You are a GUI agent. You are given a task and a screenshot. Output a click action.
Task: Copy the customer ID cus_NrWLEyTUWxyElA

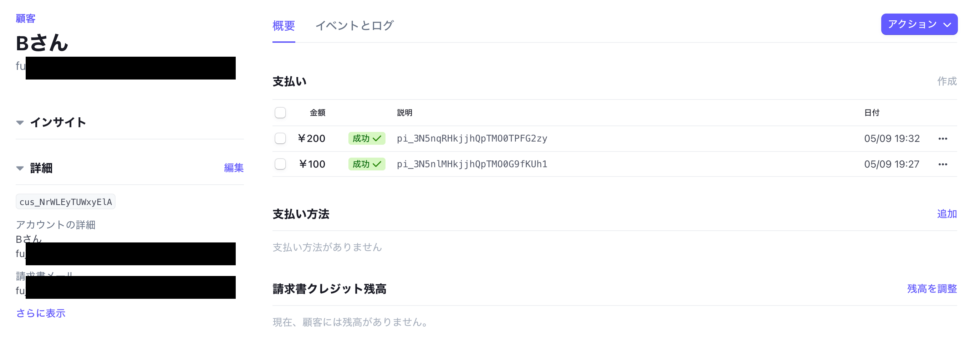65,202
